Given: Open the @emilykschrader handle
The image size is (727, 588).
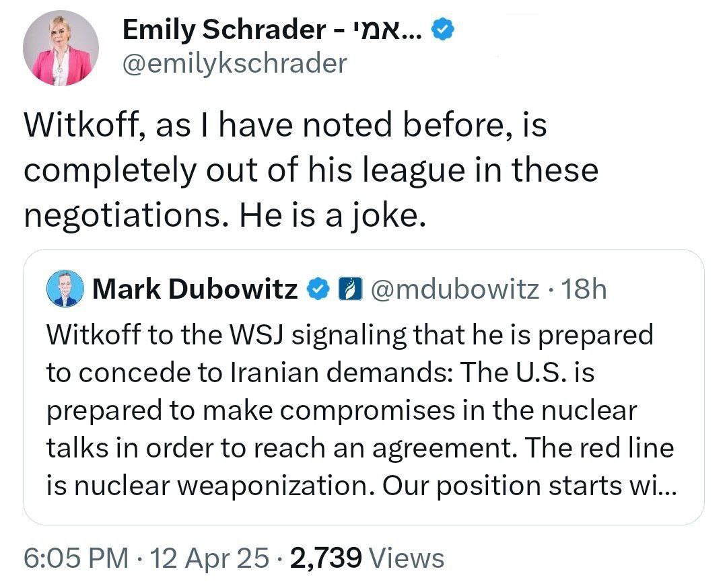Looking at the screenshot, I should [x=235, y=63].
